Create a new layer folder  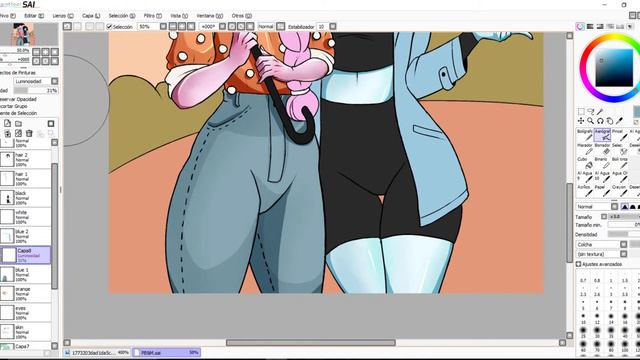click(18, 123)
